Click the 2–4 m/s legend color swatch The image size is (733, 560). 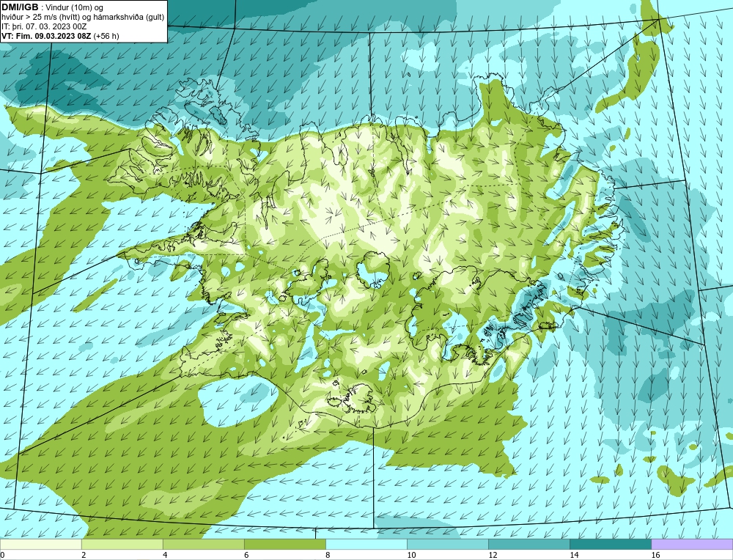pyautogui.click(x=122, y=544)
